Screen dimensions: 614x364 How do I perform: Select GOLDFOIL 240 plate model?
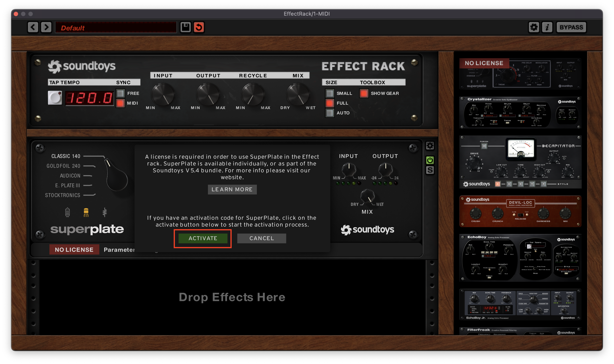coord(63,166)
